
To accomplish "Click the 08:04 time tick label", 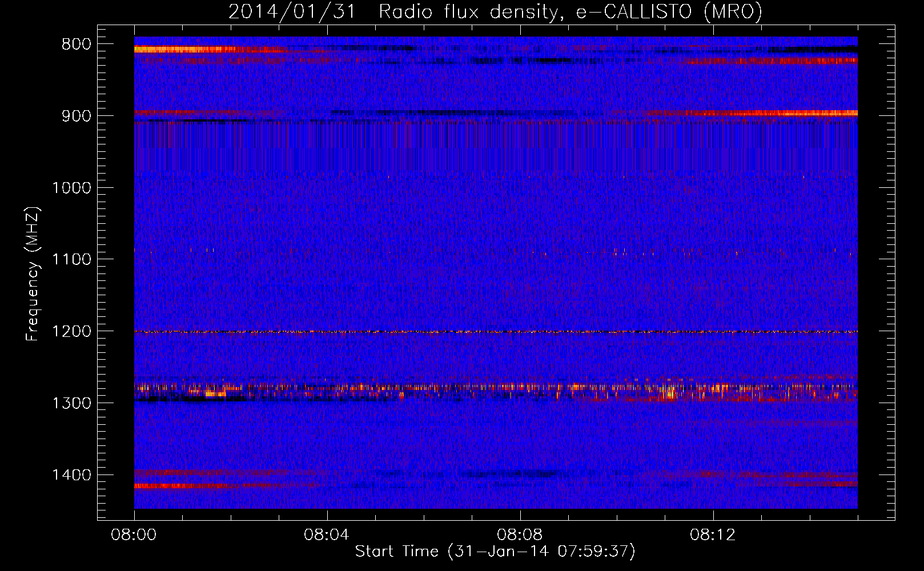I will (x=327, y=535).
